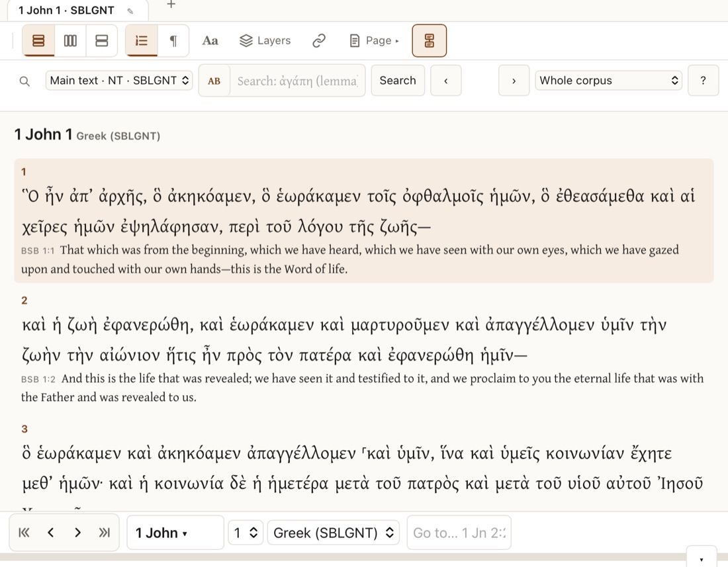728x567 pixels.
Task: Toggle the highlighted interlinear panel button
Action: point(430,41)
